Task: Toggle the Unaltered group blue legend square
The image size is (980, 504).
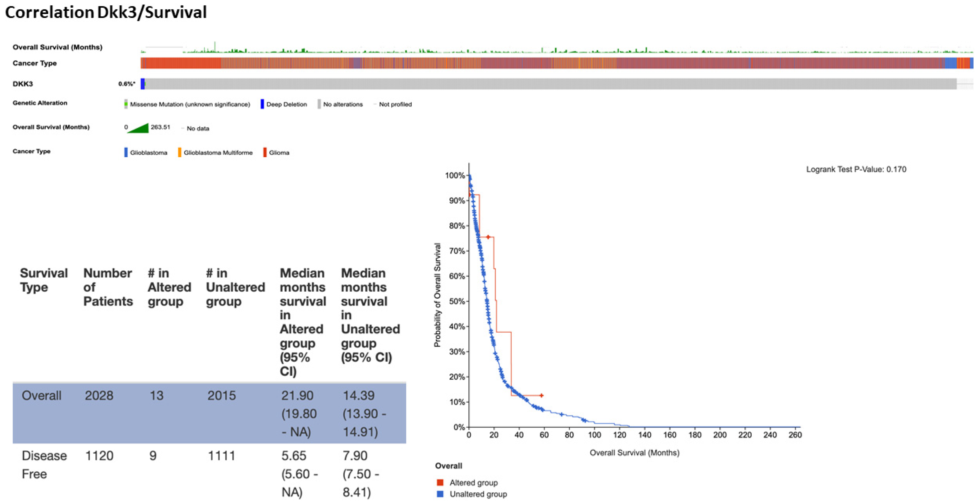Action: click(440, 494)
